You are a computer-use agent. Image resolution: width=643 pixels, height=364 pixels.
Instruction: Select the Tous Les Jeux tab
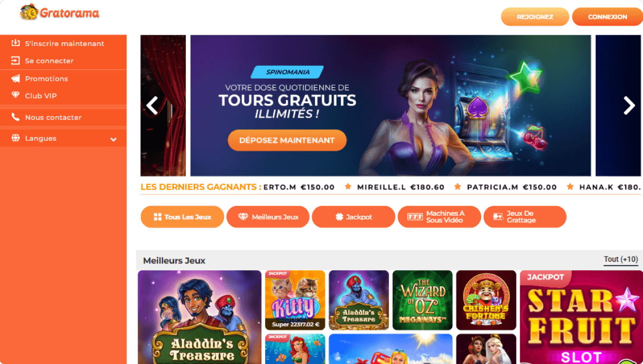(x=182, y=217)
